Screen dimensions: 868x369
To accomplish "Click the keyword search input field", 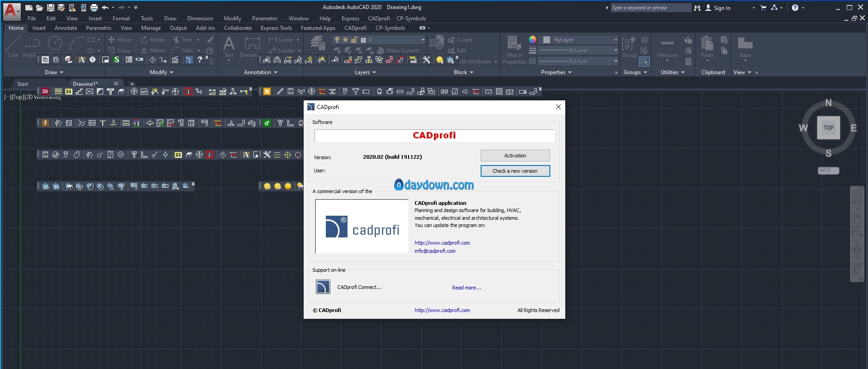I will [x=650, y=8].
